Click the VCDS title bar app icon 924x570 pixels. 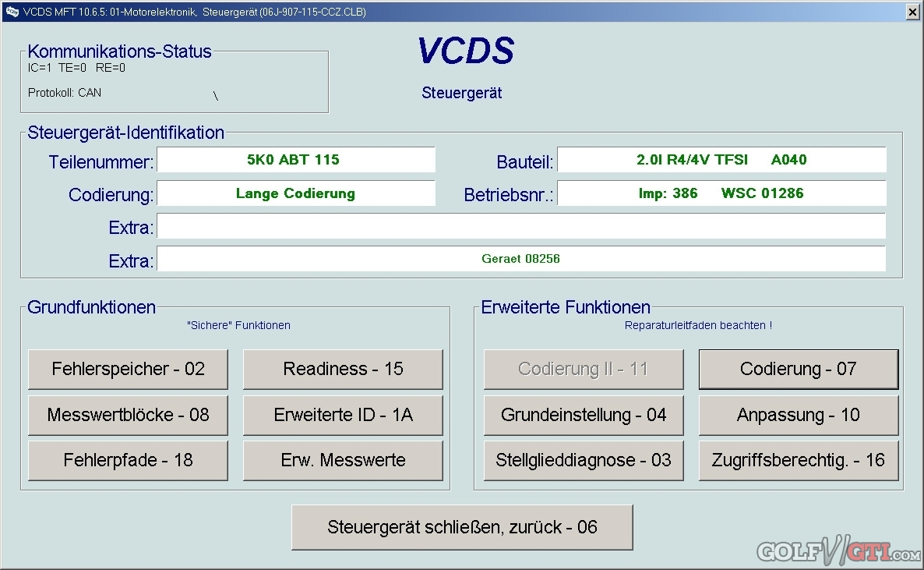click(x=12, y=12)
